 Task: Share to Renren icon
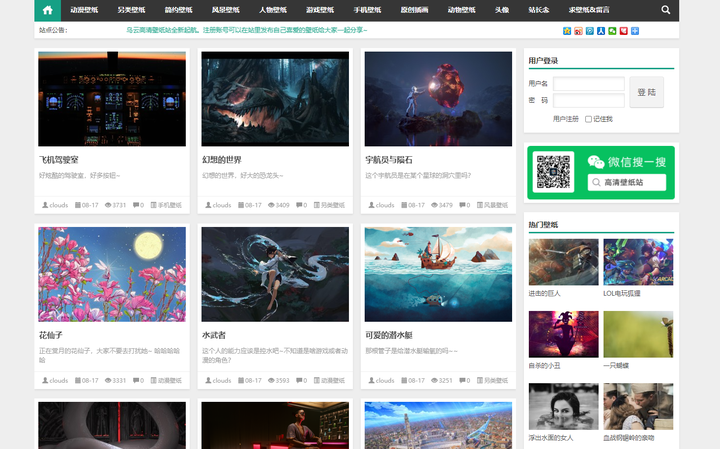[x=601, y=31]
